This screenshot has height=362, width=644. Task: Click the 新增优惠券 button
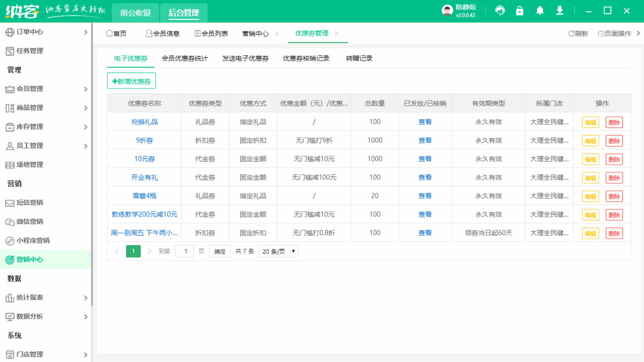click(x=131, y=80)
